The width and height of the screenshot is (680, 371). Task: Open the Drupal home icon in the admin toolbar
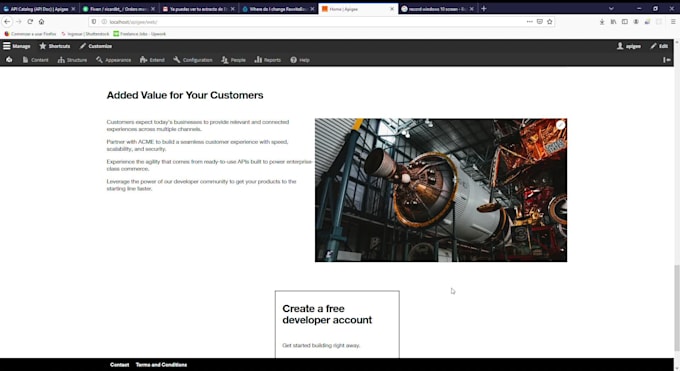9,60
